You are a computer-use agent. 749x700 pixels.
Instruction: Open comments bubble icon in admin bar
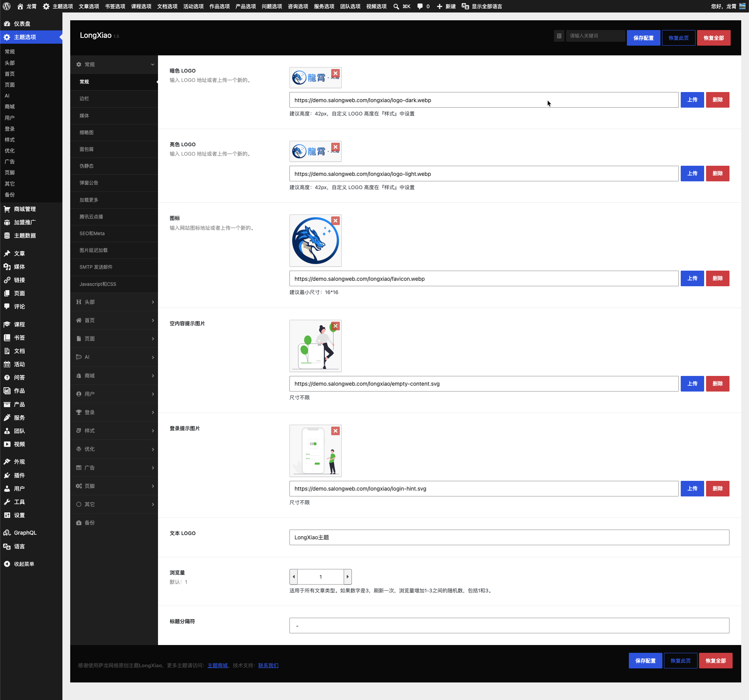420,6
